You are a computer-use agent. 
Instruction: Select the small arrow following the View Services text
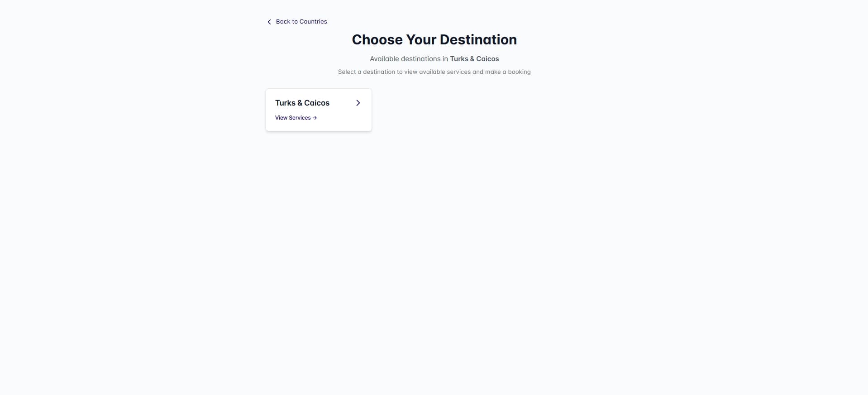(x=314, y=118)
